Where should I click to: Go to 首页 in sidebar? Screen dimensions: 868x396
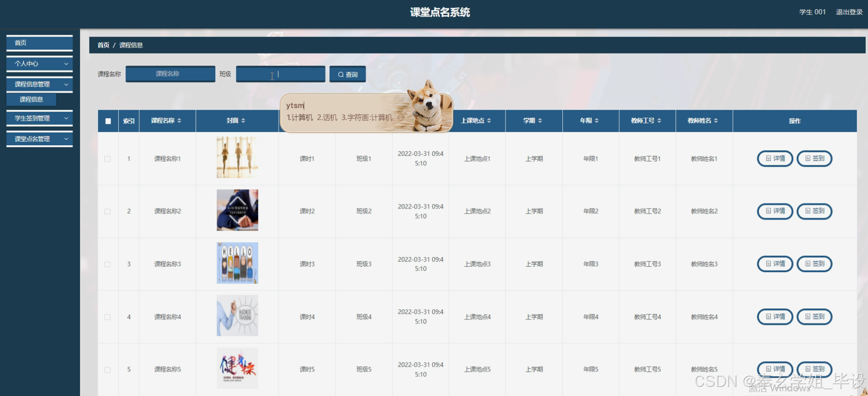pos(39,43)
